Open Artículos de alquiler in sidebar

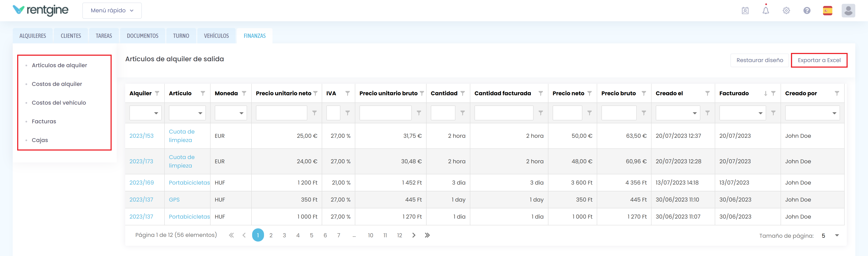click(x=59, y=65)
